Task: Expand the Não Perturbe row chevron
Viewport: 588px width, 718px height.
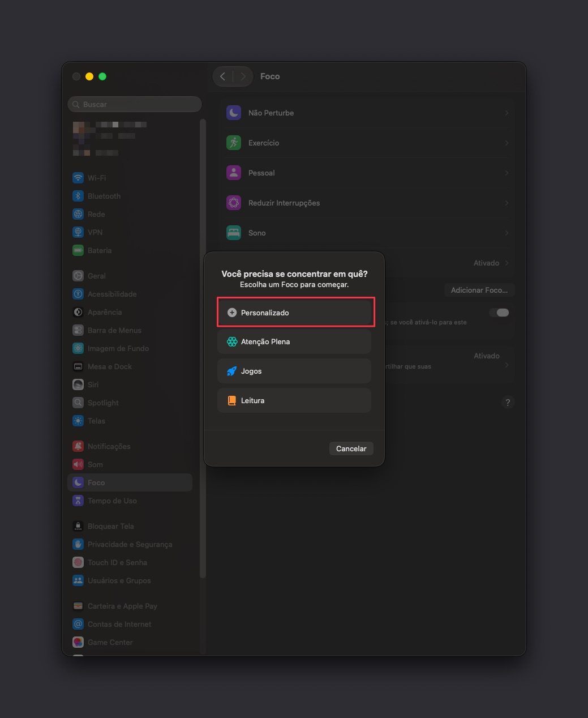Action: coord(507,113)
